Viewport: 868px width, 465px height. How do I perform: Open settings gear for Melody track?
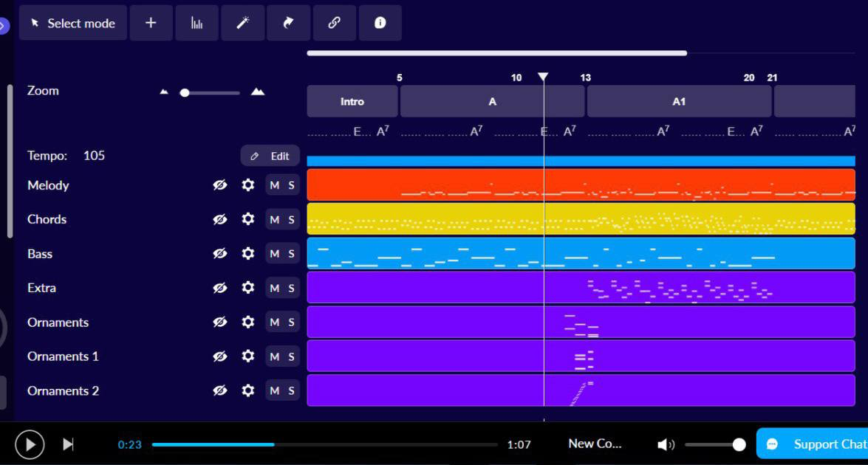pyautogui.click(x=248, y=185)
